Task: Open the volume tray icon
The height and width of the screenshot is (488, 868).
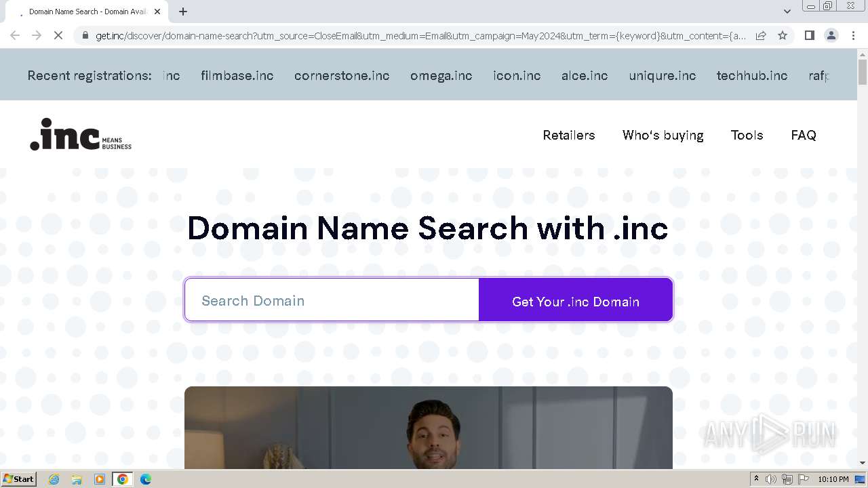Action: point(771,479)
